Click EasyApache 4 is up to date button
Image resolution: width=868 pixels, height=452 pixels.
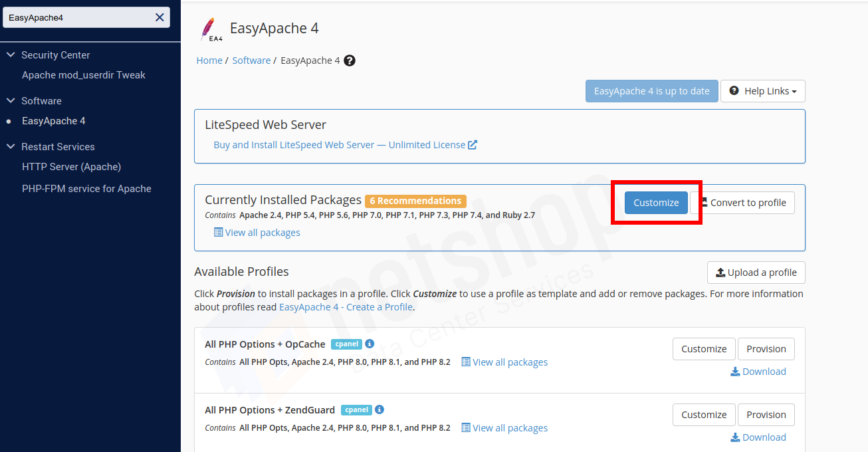pyautogui.click(x=652, y=91)
